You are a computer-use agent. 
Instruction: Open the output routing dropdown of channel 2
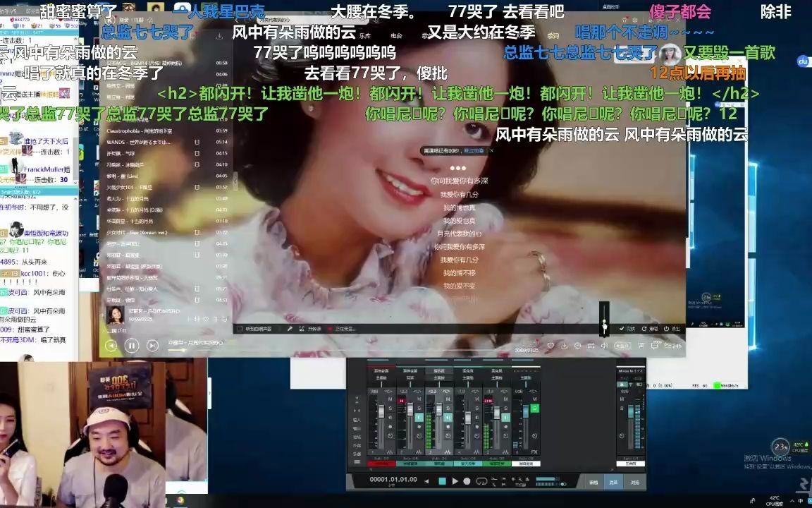pos(410,378)
